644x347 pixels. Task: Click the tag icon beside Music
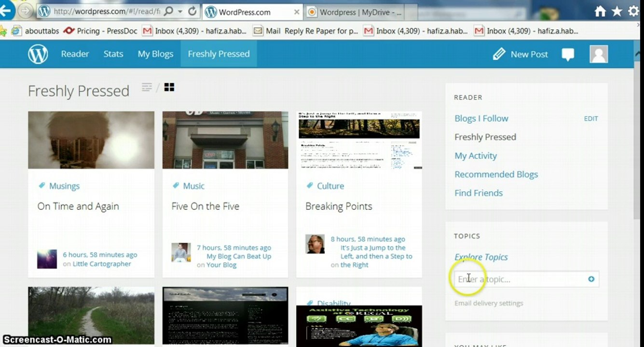176,186
